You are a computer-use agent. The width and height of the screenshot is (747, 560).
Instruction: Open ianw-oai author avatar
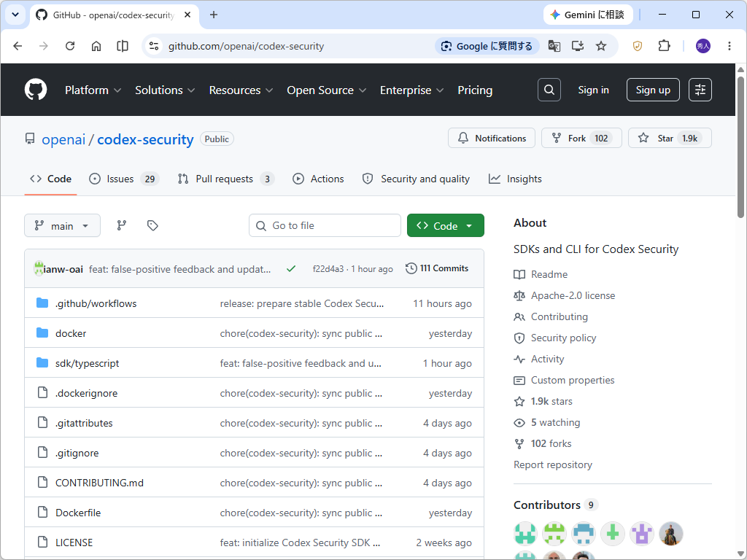click(39, 268)
